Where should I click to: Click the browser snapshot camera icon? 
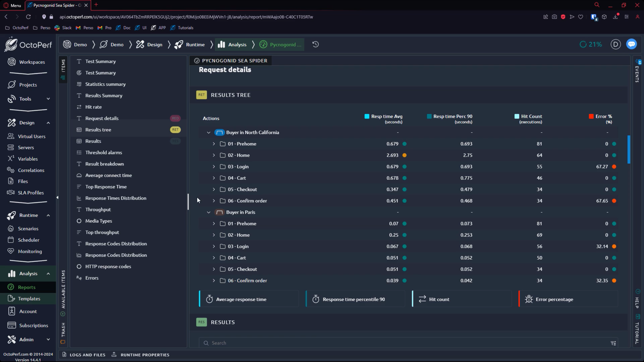click(554, 17)
